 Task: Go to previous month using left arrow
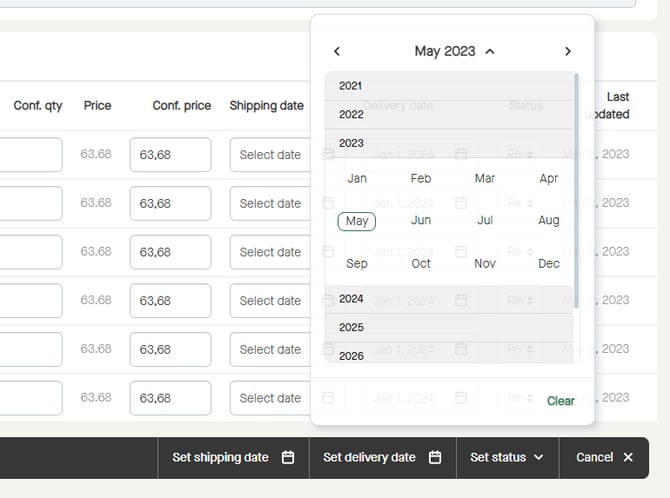pyautogui.click(x=337, y=51)
